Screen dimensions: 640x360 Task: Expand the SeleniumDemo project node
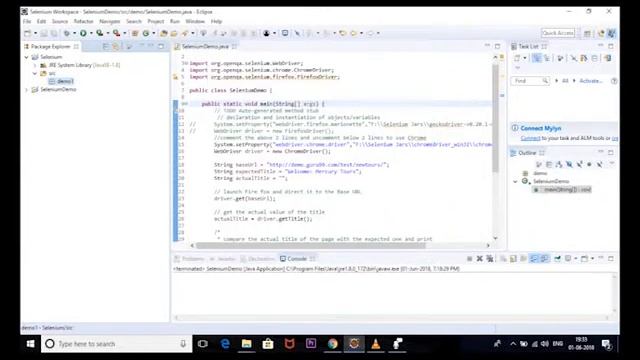27,89
